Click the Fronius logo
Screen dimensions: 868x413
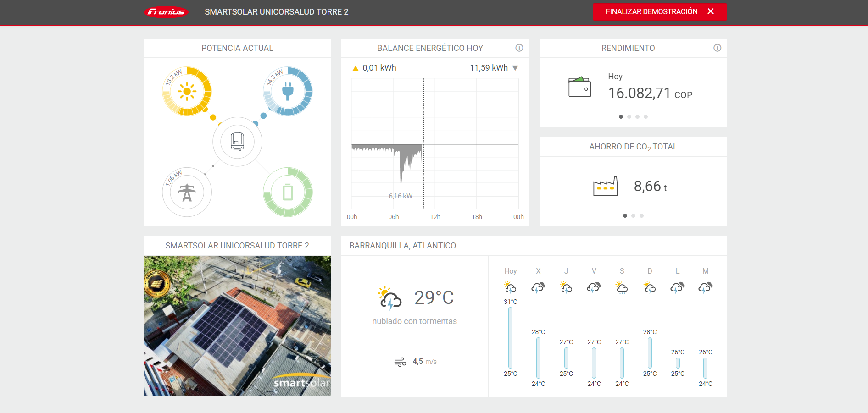point(166,12)
